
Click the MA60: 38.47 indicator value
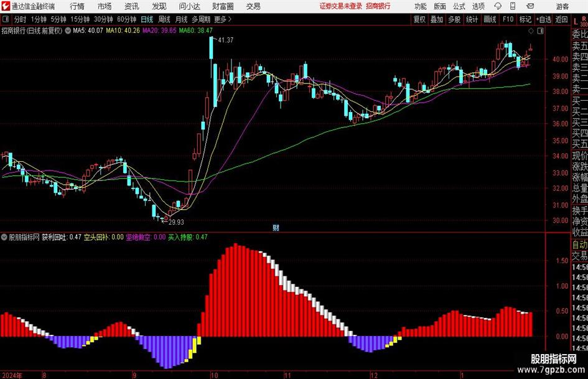click(196, 30)
